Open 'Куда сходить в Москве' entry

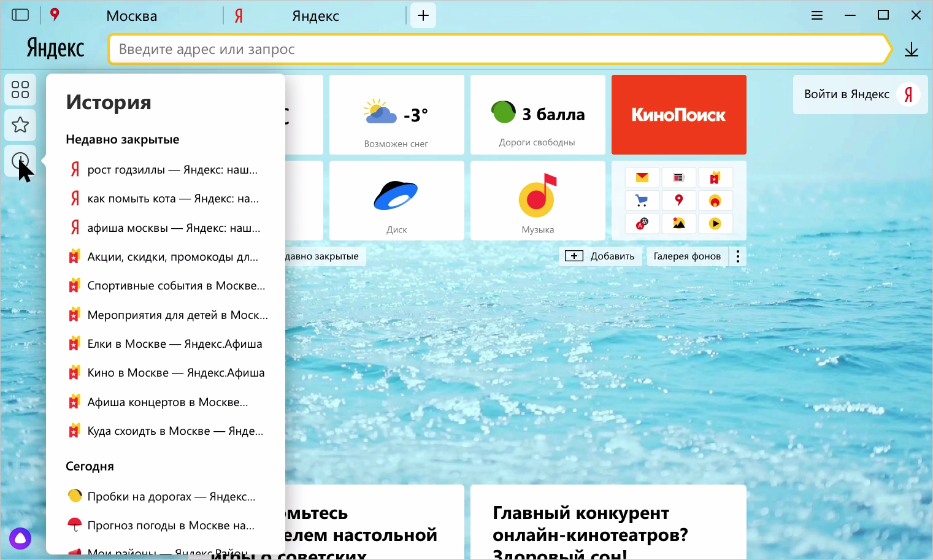(166, 431)
